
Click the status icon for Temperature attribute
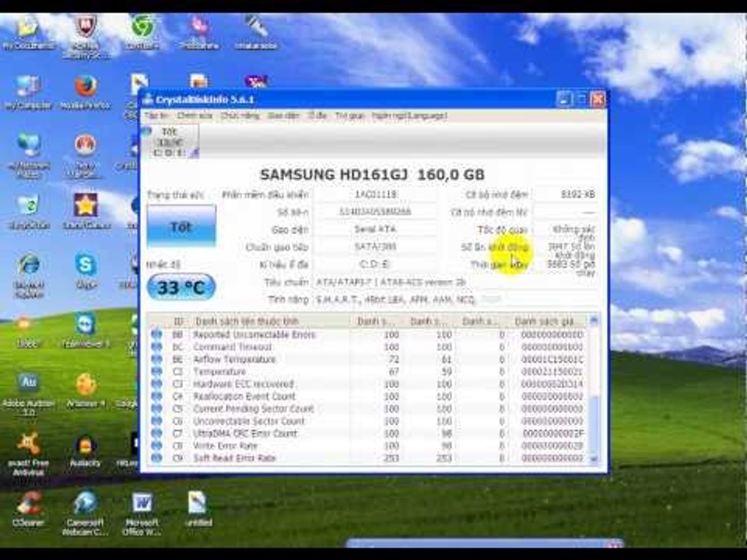click(x=156, y=372)
